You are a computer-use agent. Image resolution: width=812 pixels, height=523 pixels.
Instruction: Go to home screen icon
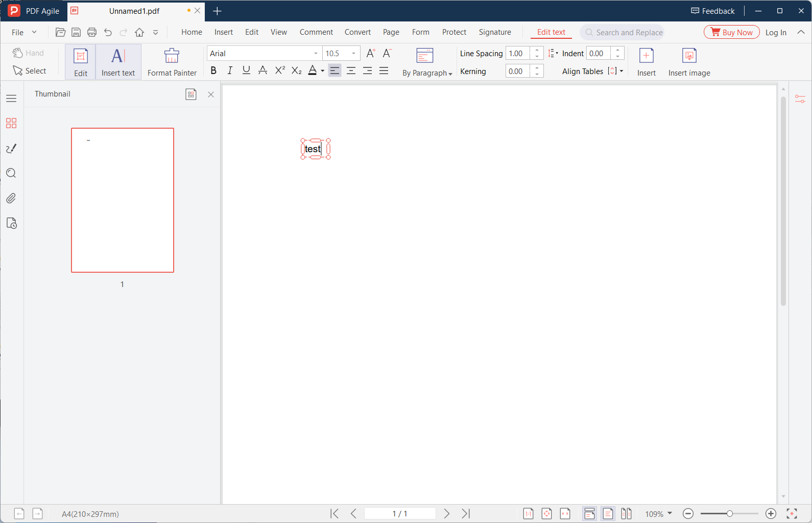click(139, 32)
